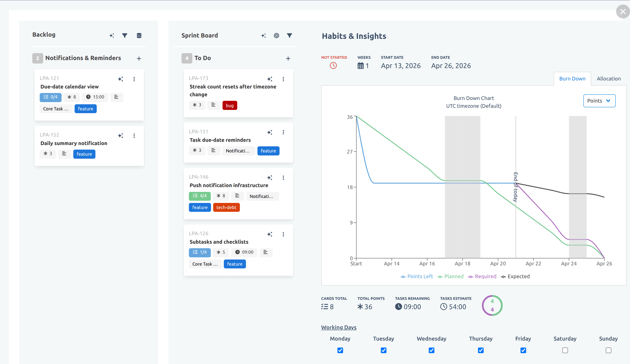Click the Sprint Board target goal icon
The width and height of the screenshot is (630, 364).
point(276,36)
